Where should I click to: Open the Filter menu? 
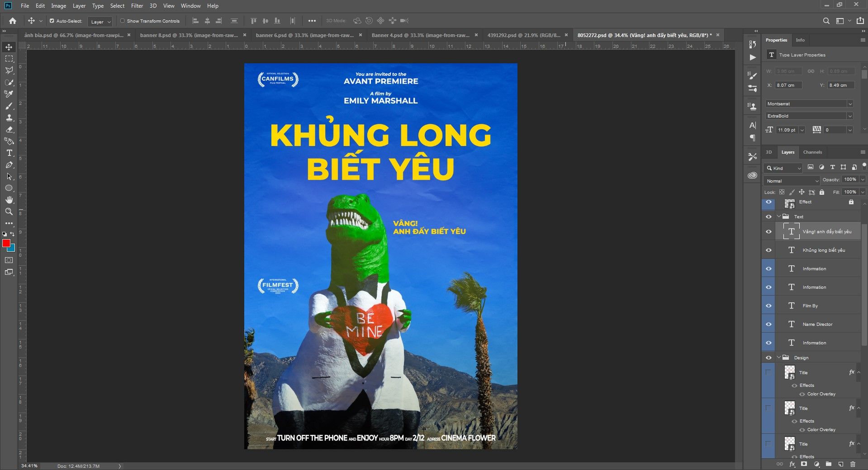point(137,6)
